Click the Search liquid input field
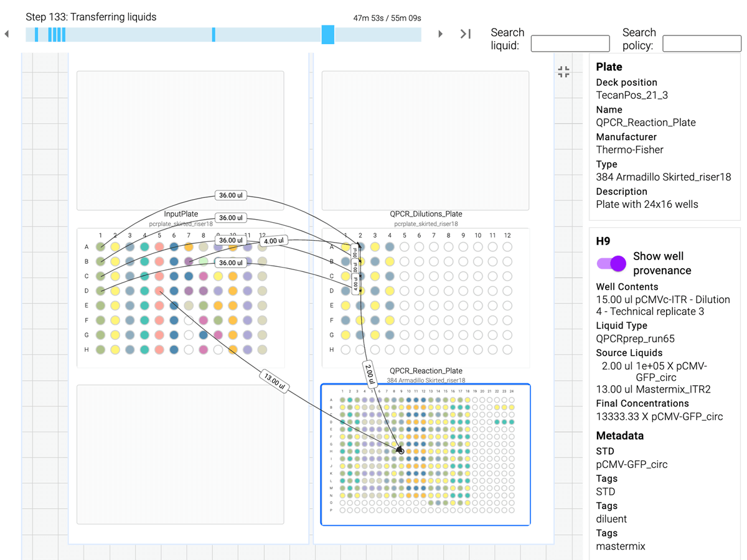The image size is (747, 560). pyautogui.click(x=570, y=44)
